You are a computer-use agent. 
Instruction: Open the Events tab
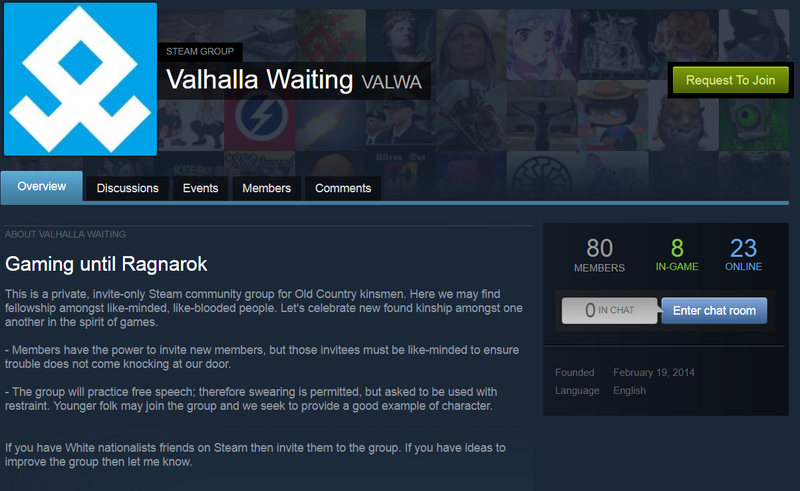201,188
